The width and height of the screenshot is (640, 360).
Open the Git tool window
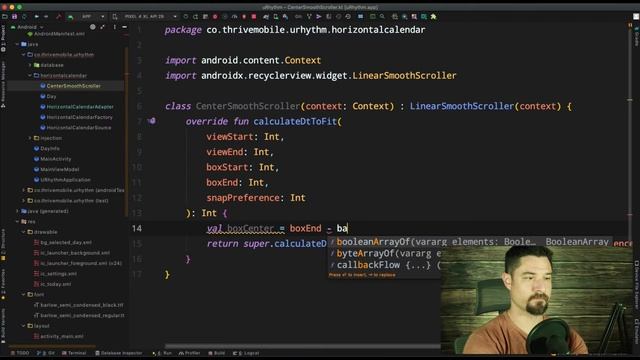[46, 353]
